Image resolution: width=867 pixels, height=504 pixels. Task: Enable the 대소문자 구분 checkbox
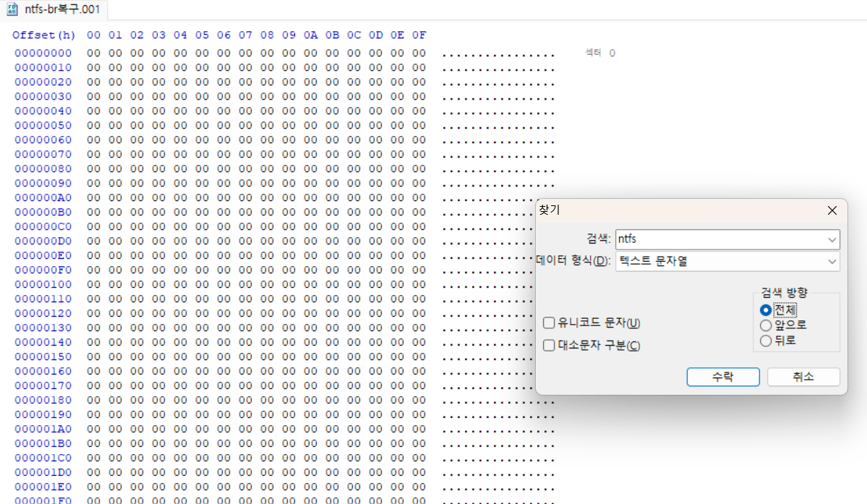[549, 346]
